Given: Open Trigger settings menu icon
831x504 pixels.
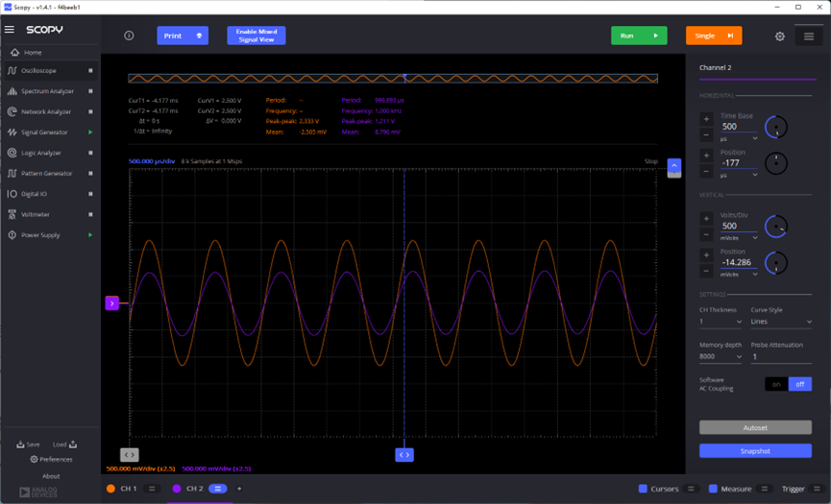Looking at the screenshot, I should tap(817, 489).
